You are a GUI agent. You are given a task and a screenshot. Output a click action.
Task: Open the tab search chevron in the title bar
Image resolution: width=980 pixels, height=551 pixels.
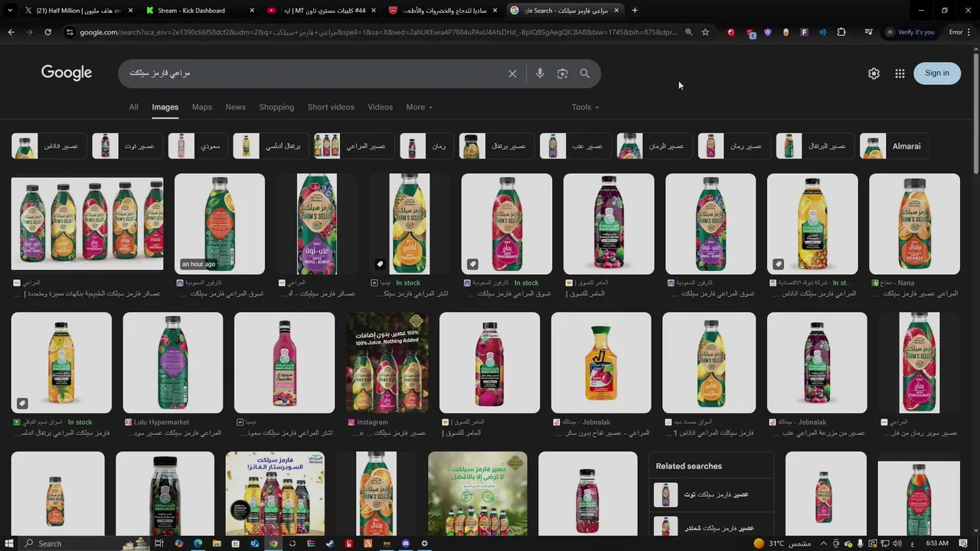(x=10, y=10)
